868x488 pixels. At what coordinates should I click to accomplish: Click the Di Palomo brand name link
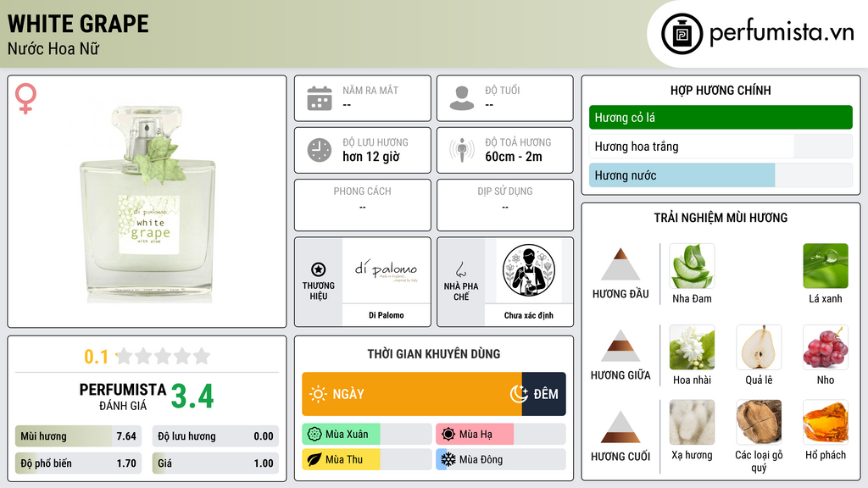387,315
